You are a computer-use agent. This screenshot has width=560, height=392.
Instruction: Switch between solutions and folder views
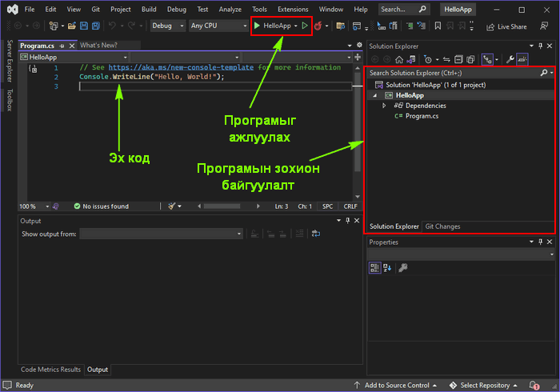[x=410, y=59]
